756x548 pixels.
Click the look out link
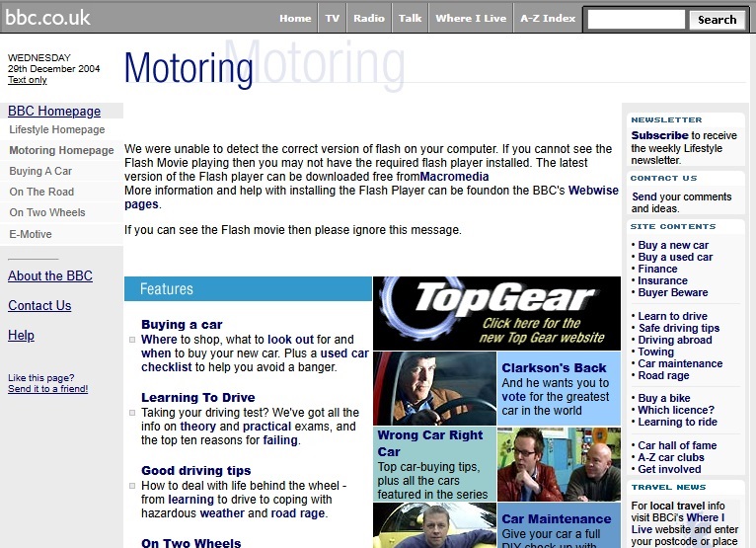[290, 339]
